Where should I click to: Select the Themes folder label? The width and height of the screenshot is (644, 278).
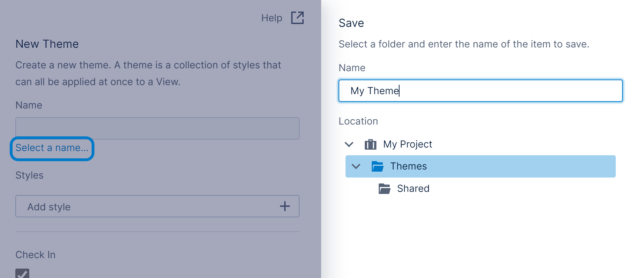click(x=408, y=166)
